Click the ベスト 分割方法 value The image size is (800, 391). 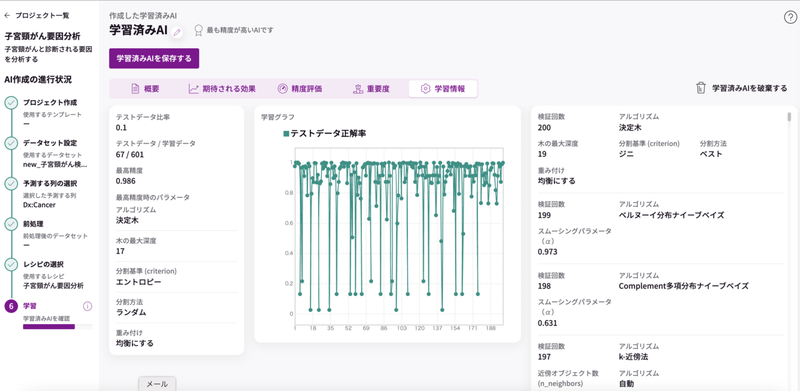(x=711, y=154)
